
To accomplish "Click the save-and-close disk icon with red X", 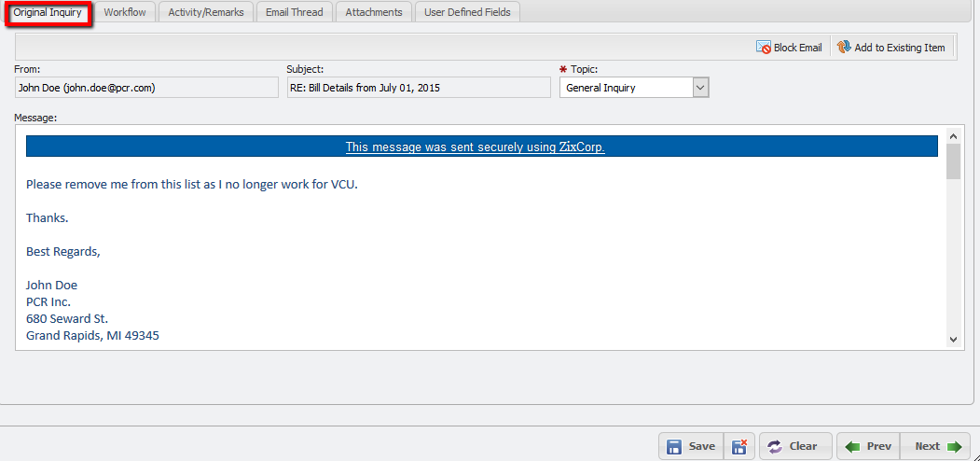I will pyautogui.click(x=739, y=446).
